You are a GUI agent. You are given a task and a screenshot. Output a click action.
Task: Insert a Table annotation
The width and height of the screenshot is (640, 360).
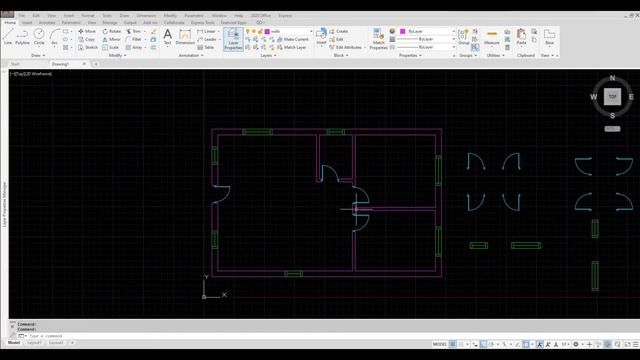(206, 47)
